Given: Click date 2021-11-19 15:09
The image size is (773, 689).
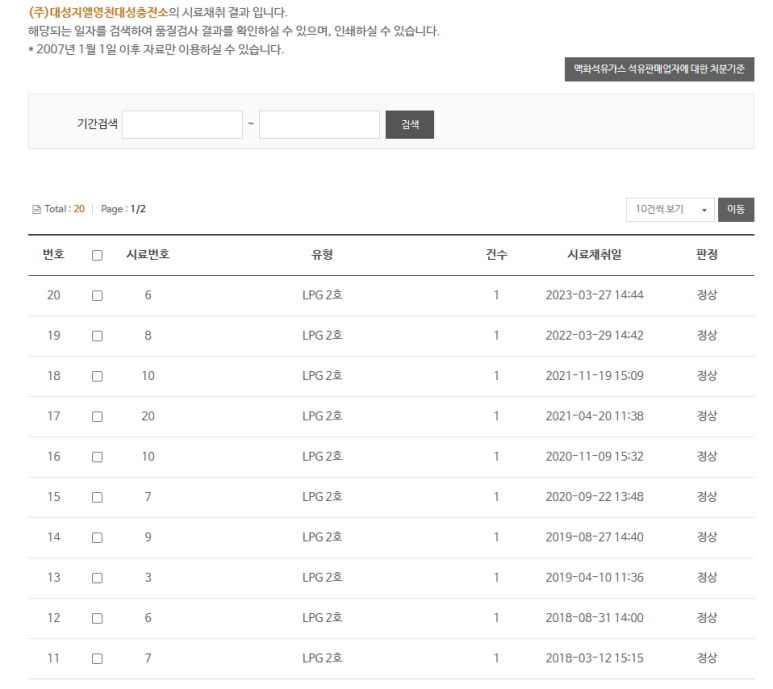Looking at the screenshot, I should coord(595,376).
